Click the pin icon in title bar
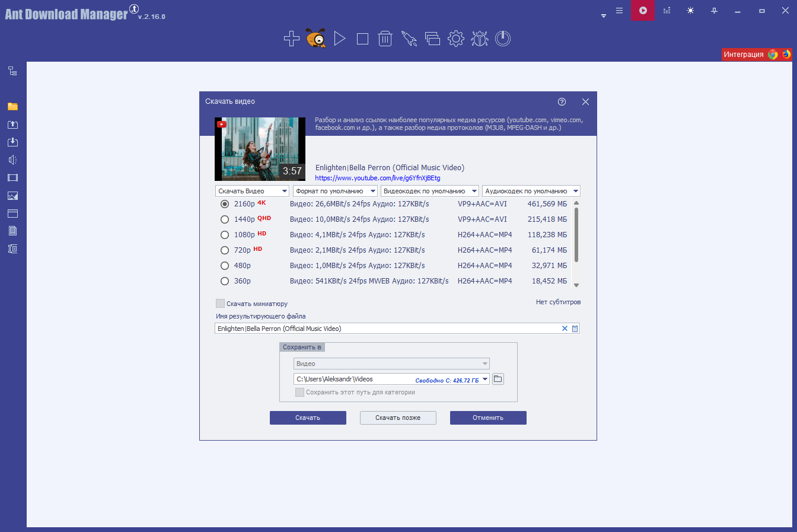Viewport: 797px width, 532px height. click(x=714, y=11)
